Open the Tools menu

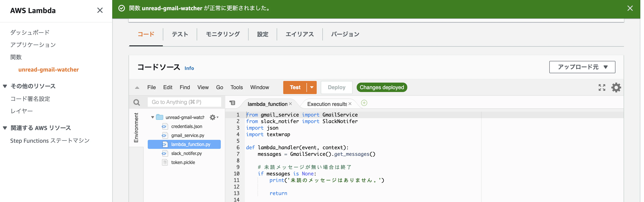[237, 88]
